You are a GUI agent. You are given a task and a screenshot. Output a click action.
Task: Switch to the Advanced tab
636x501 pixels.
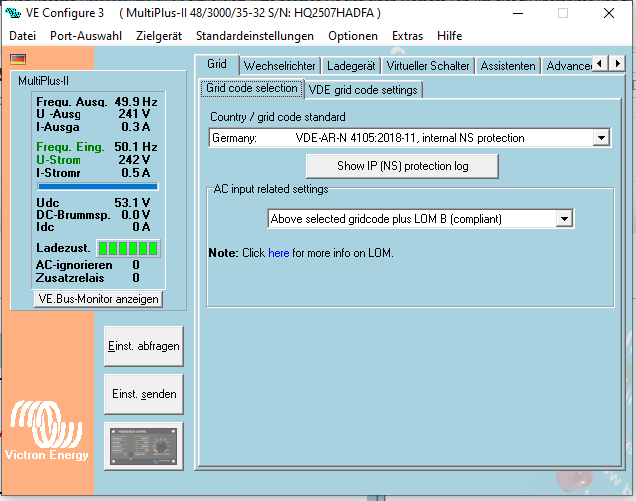click(x=568, y=66)
